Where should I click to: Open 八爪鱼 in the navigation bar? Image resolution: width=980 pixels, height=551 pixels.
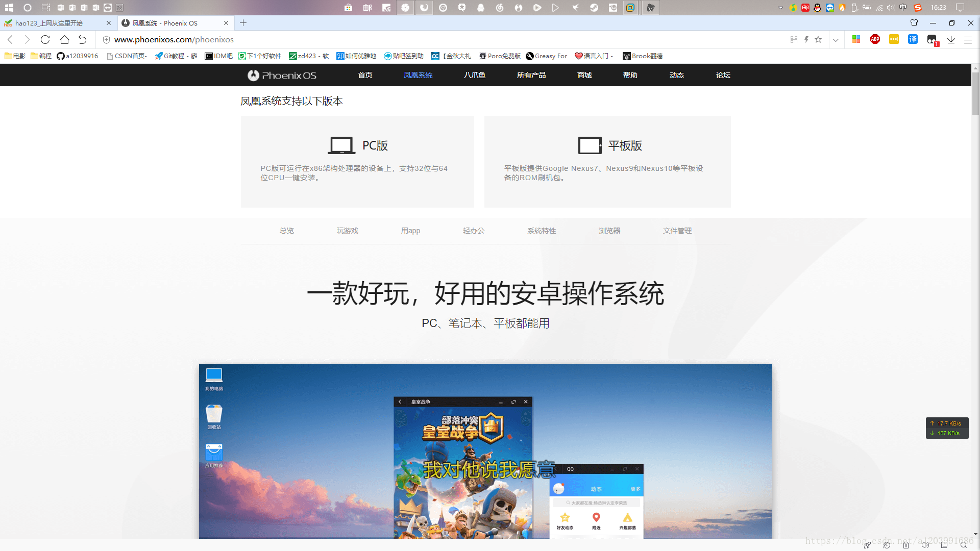tap(475, 75)
